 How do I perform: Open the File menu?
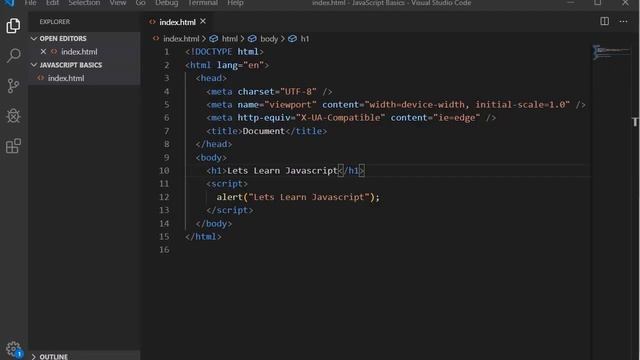[31, 3]
